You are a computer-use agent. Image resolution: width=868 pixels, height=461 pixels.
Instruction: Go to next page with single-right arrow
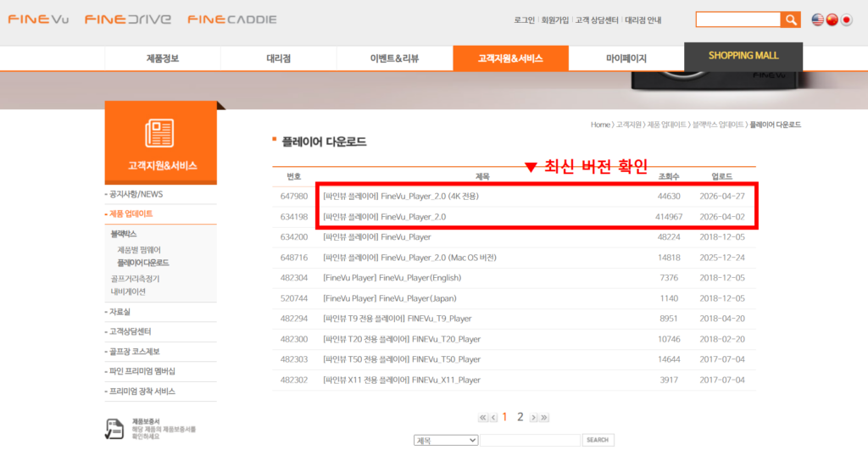pyautogui.click(x=533, y=417)
